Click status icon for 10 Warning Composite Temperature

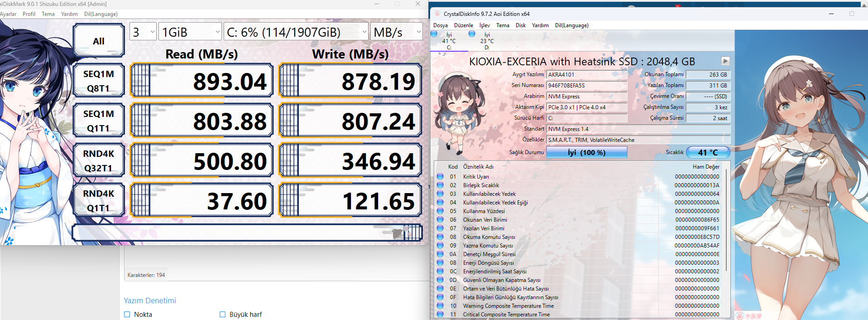[440, 305]
